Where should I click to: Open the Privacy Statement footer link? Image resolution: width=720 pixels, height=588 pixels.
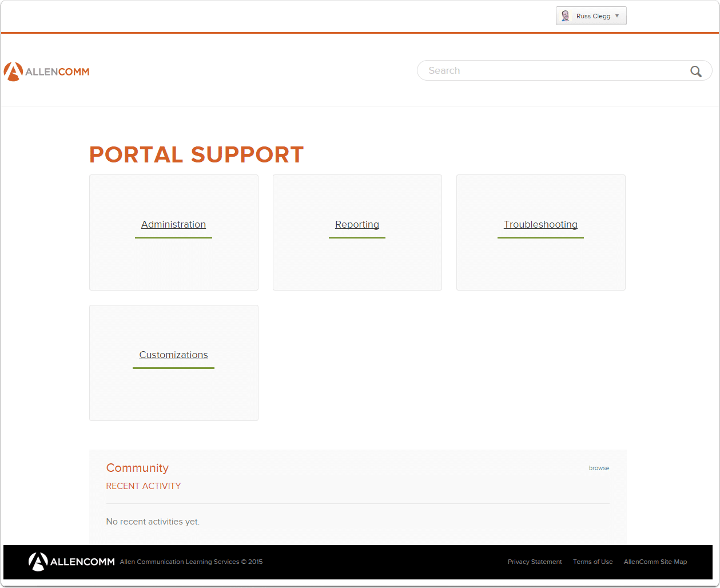535,562
